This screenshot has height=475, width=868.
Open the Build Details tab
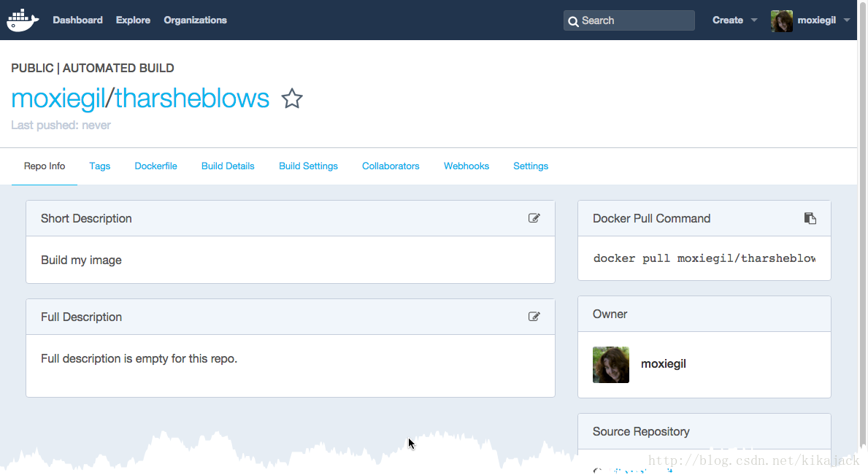[228, 166]
